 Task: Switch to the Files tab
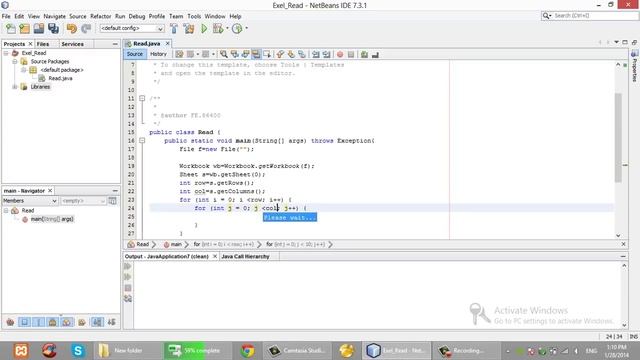43,44
